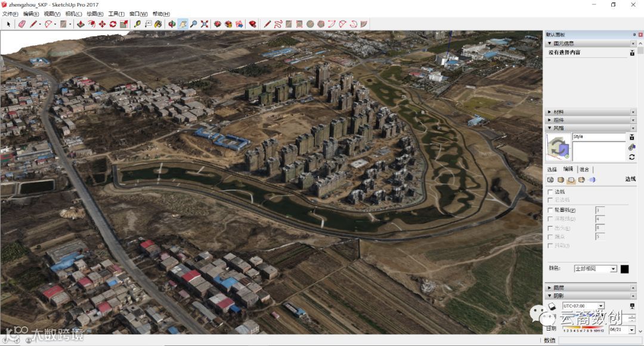Toggle the 深粗线 depth cue checkbox
This screenshot has width=644, height=346.
[550, 219]
